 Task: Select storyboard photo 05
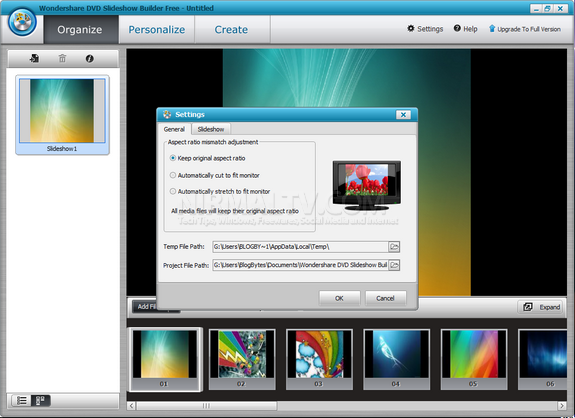tap(474, 359)
